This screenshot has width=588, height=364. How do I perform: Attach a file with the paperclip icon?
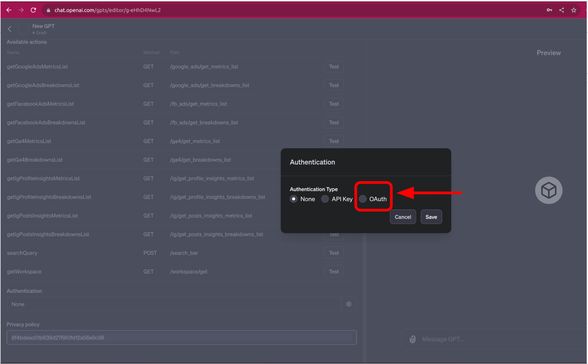click(412, 339)
